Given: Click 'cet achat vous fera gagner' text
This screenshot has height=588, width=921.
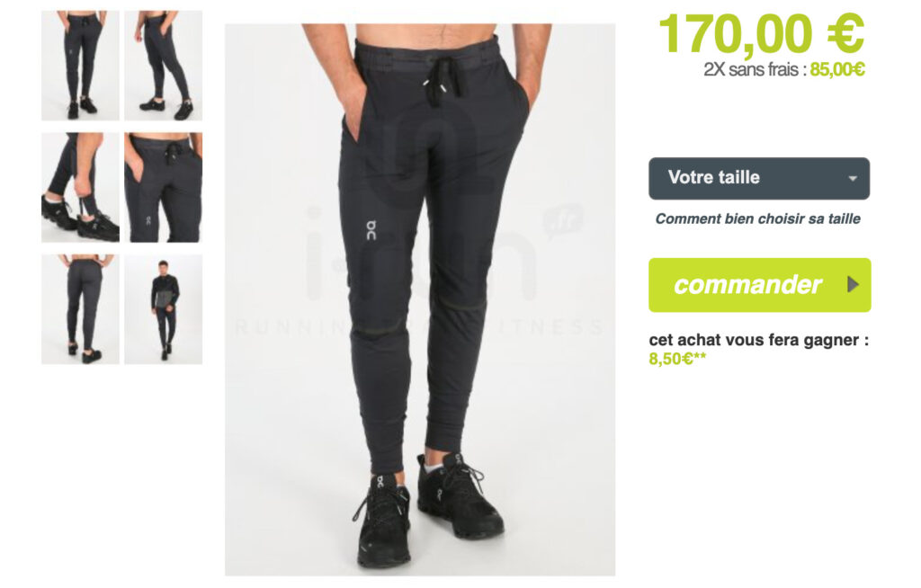Looking at the screenshot, I should (758, 340).
